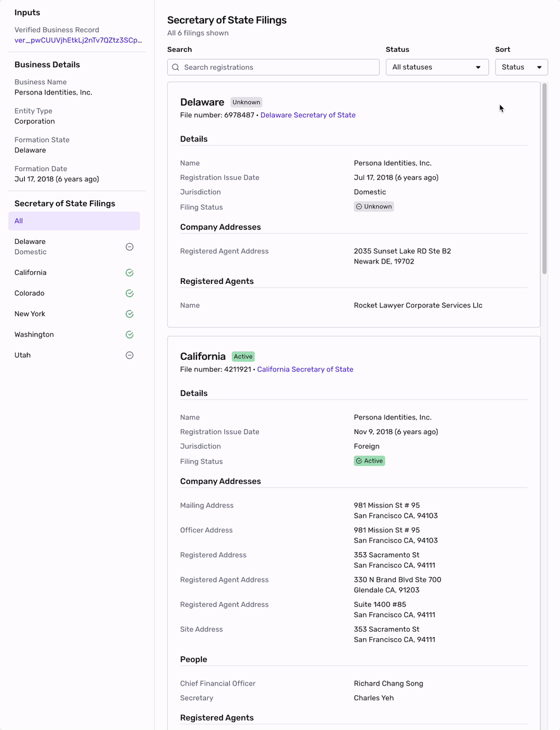Image resolution: width=560 pixels, height=730 pixels.
Task: Focus the Search registrations field
Action: click(x=273, y=67)
